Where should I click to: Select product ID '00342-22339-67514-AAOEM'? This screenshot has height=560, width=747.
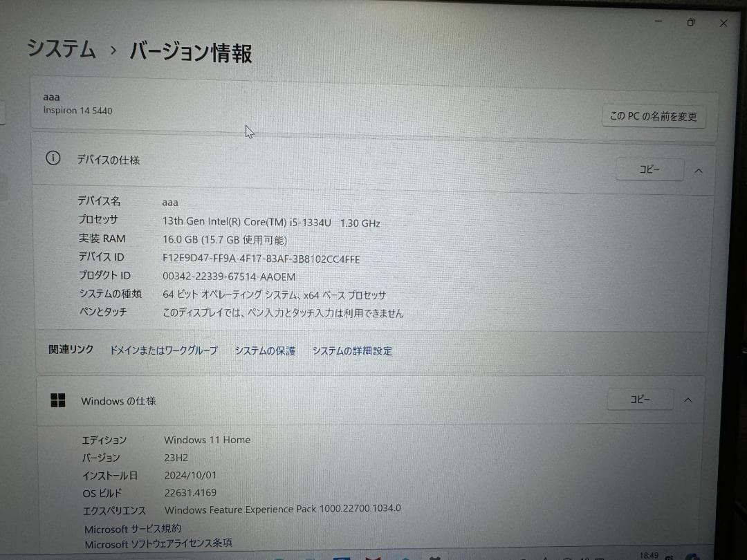pyautogui.click(x=229, y=277)
